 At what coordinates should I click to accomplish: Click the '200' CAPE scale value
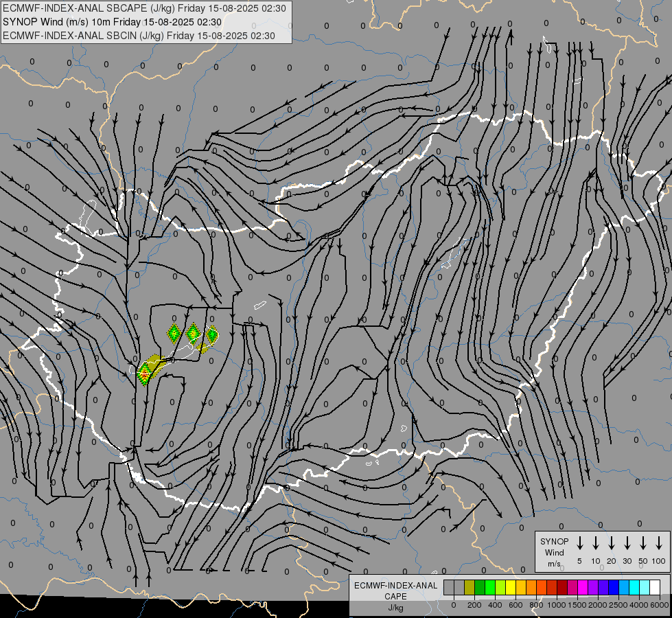coord(474,605)
